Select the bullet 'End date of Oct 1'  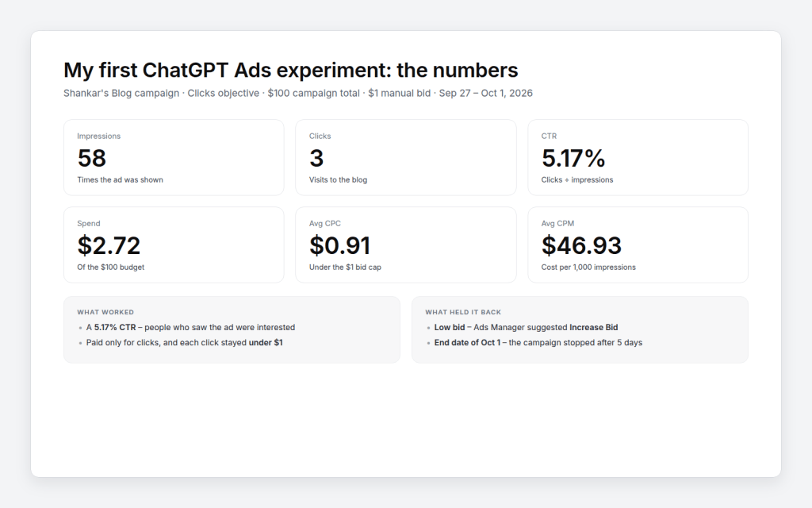pyautogui.click(x=538, y=343)
